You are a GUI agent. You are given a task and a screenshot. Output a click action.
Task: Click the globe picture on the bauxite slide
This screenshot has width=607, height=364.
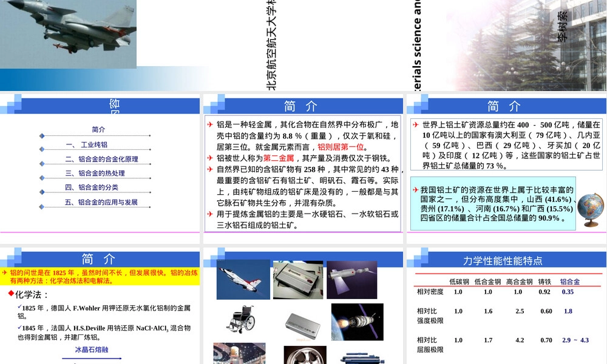pos(591,209)
